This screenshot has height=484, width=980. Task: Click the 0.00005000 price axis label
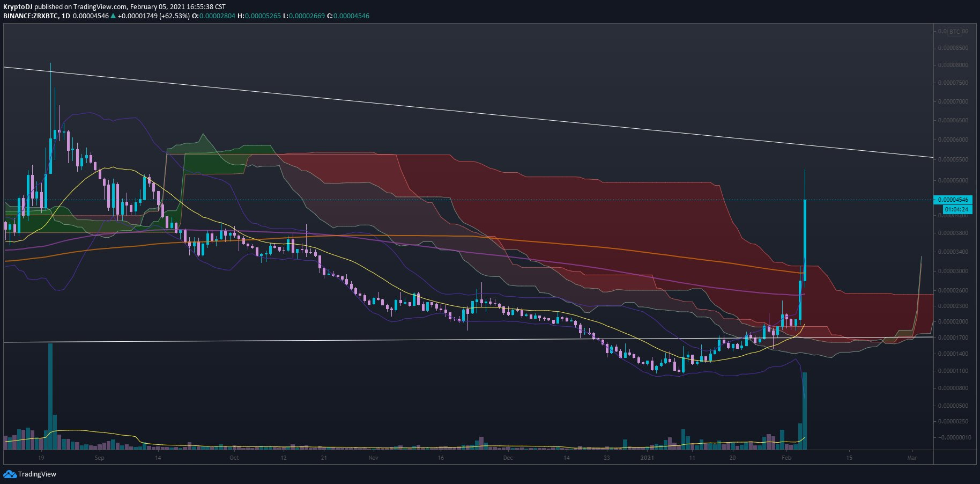tap(953, 180)
